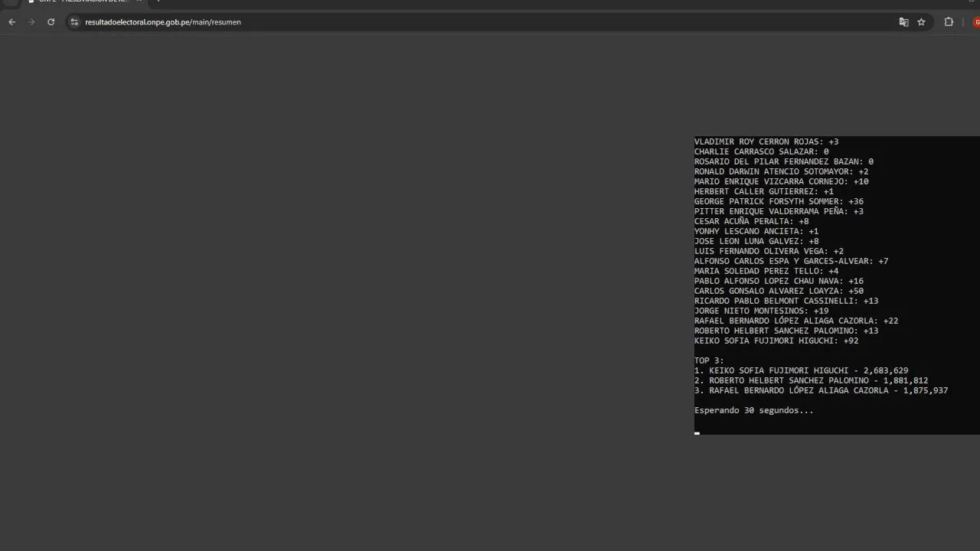Click 'ROBERTO HELBERT SANCHEZ PALOMINO: +13'
This screenshot has height=551, width=980.
pyautogui.click(x=786, y=331)
